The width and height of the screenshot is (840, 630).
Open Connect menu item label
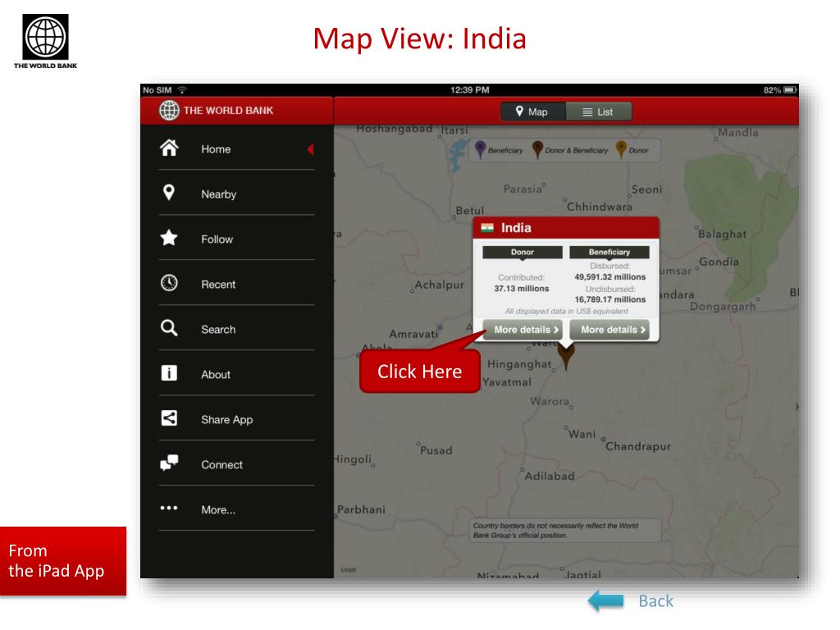click(x=221, y=464)
